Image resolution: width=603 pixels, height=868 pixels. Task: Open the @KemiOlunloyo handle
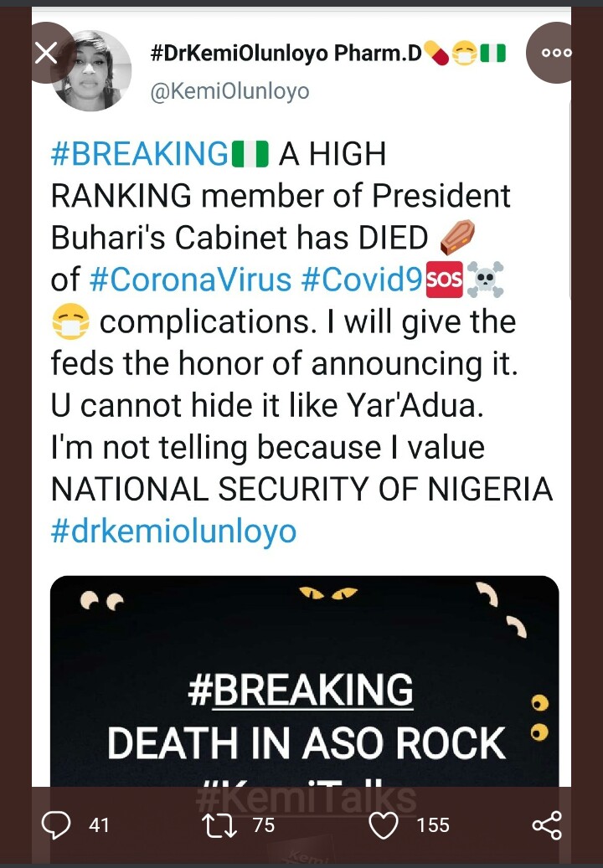(x=229, y=91)
